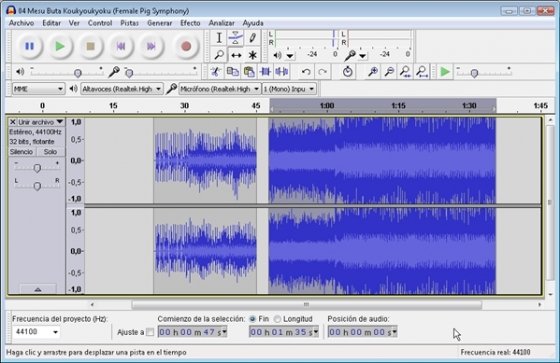Open the Editar menu
Screen dimensions: 560x363
51,23
